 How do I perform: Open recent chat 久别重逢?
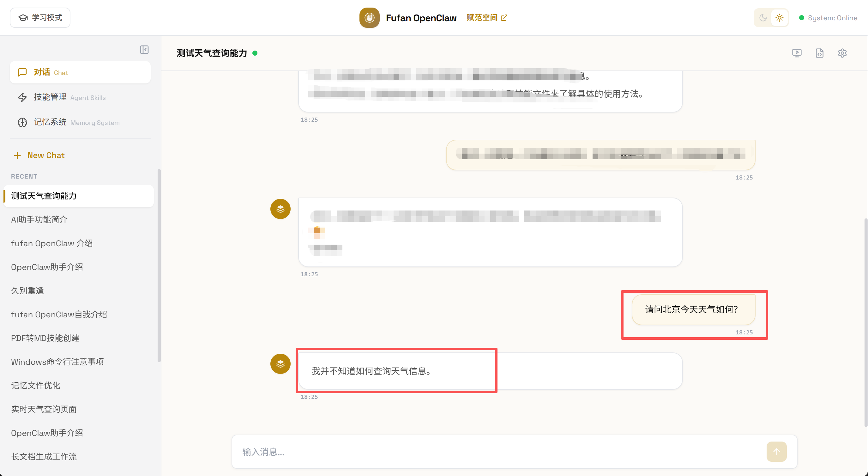tap(79, 290)
